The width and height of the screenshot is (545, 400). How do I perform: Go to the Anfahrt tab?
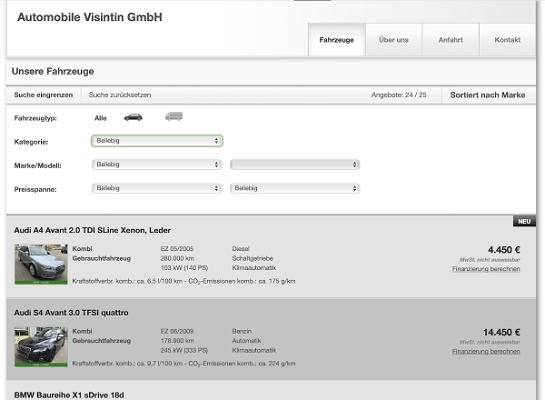(x=450, y=40)
